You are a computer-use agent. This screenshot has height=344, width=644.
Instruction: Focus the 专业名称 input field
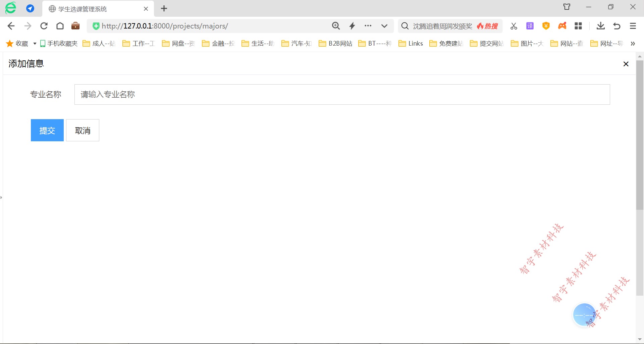click(x=342, y=95)
